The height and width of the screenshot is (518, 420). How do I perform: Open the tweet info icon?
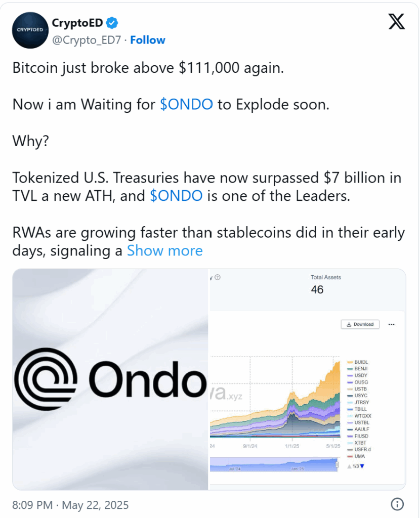[x=397, y=504]
